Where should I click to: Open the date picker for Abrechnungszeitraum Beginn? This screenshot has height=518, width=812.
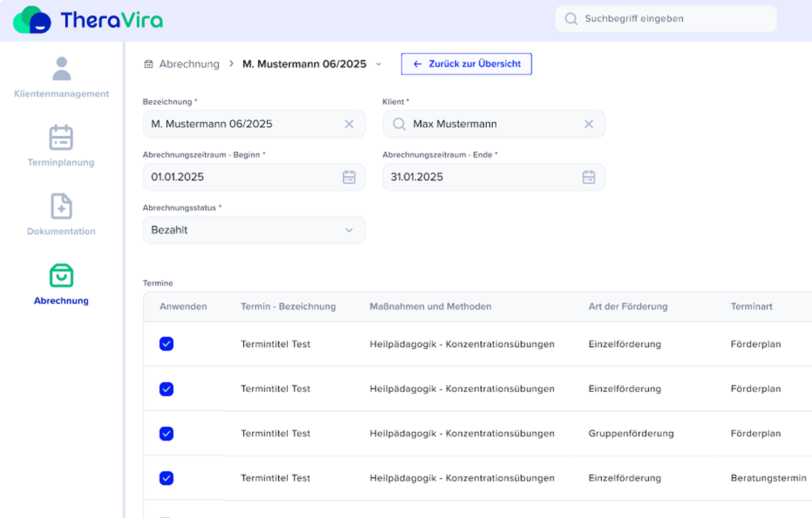coord(349,177)
